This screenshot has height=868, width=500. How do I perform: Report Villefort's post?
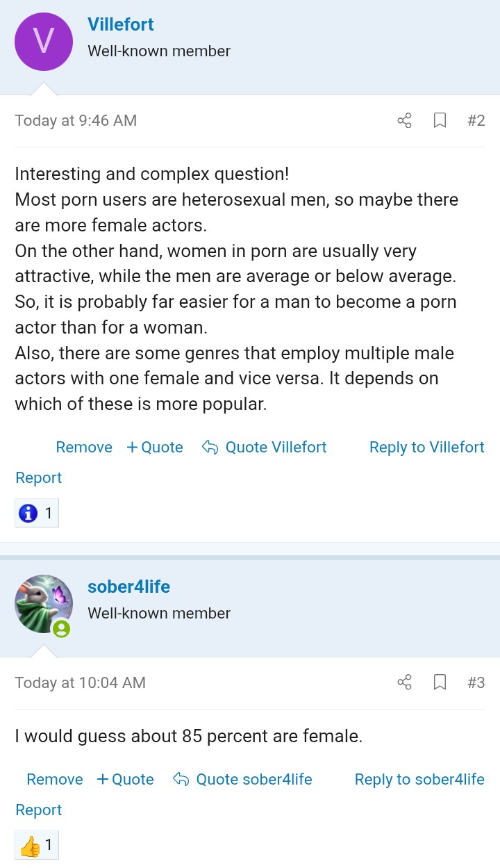[39, 478]
